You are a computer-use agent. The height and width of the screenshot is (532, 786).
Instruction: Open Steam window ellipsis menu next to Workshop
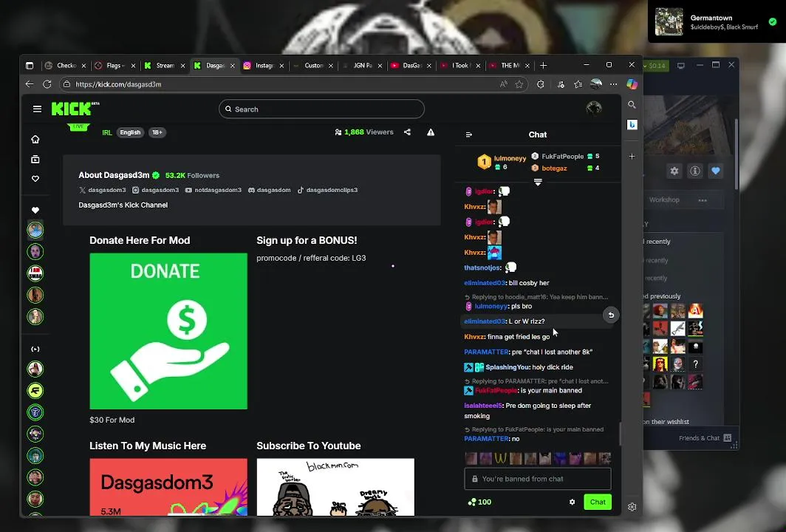point(703,200)
